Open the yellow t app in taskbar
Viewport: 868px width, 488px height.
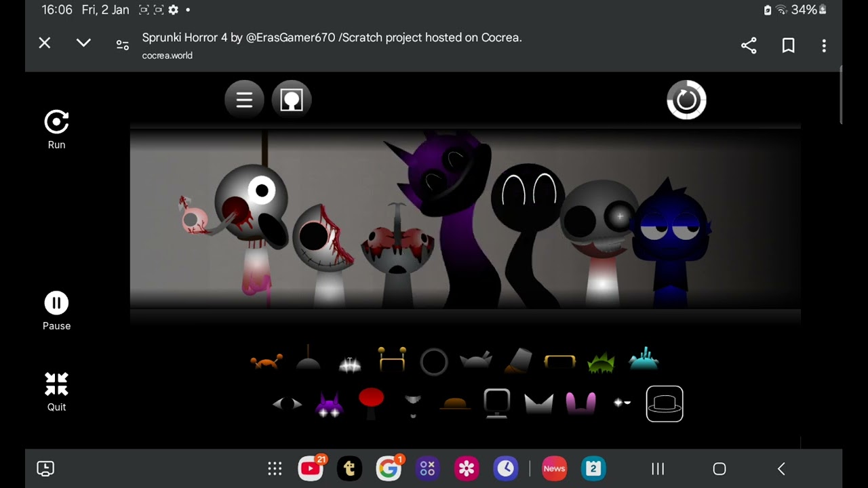click(x=350, y=468)
